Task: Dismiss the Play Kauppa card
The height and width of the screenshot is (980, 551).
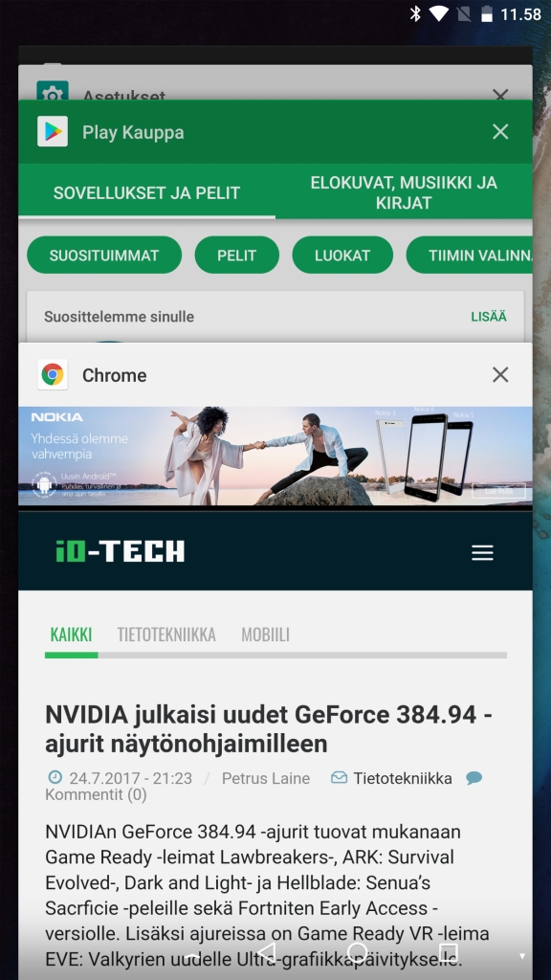Action: tap(500, 131)
